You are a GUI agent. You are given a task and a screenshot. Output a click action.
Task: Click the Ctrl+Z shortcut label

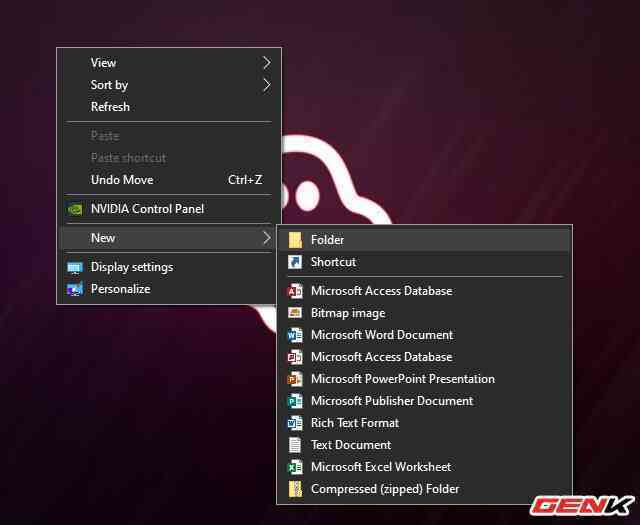(245, 180)
